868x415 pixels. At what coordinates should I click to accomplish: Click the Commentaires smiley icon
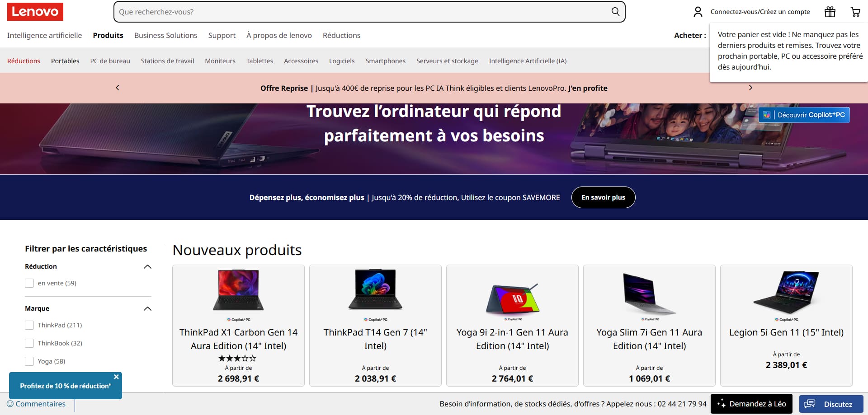tap(10, 404)
